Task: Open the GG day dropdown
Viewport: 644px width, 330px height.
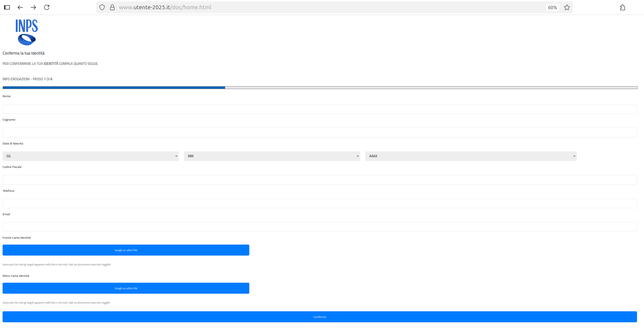Action: coord(91,156)
